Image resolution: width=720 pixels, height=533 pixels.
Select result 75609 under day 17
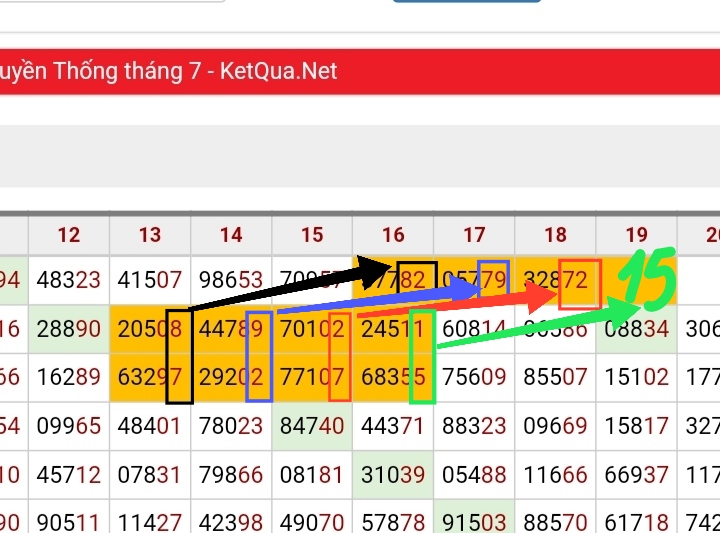[x=474, y=377]
